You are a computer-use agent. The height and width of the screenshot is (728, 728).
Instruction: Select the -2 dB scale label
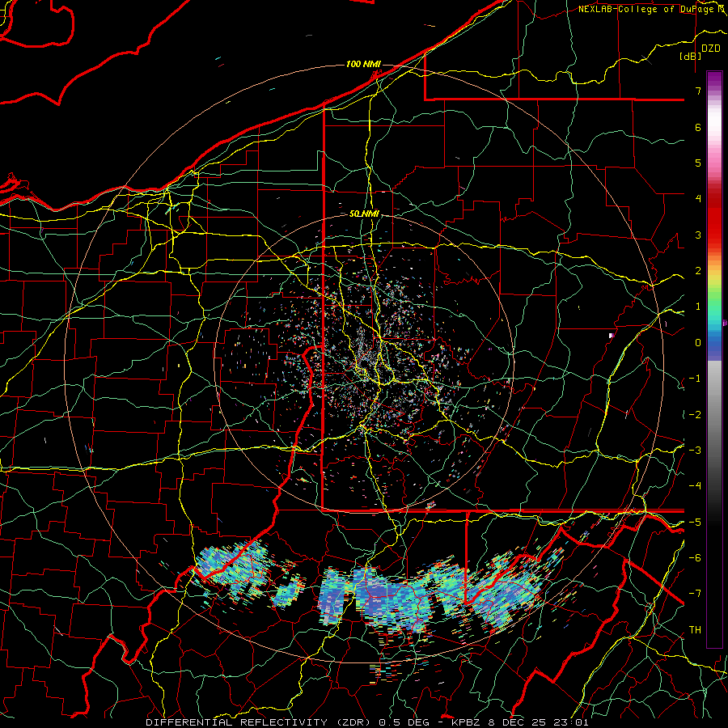coord(695,414)
